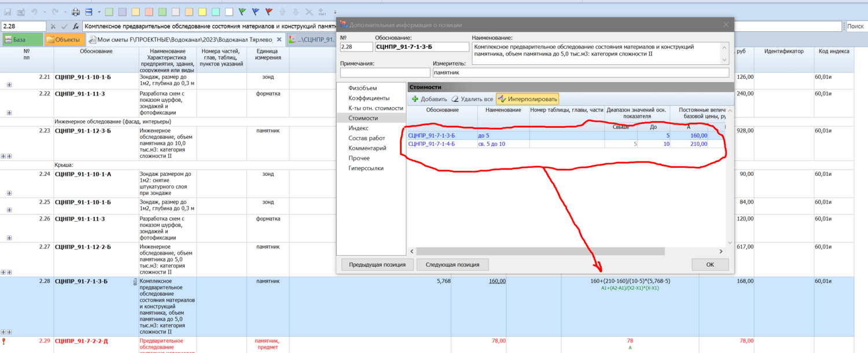This screenshot has height=353, width=868.
Task: Open dropdown arrow next to layout icon
Action: point(99,12)
